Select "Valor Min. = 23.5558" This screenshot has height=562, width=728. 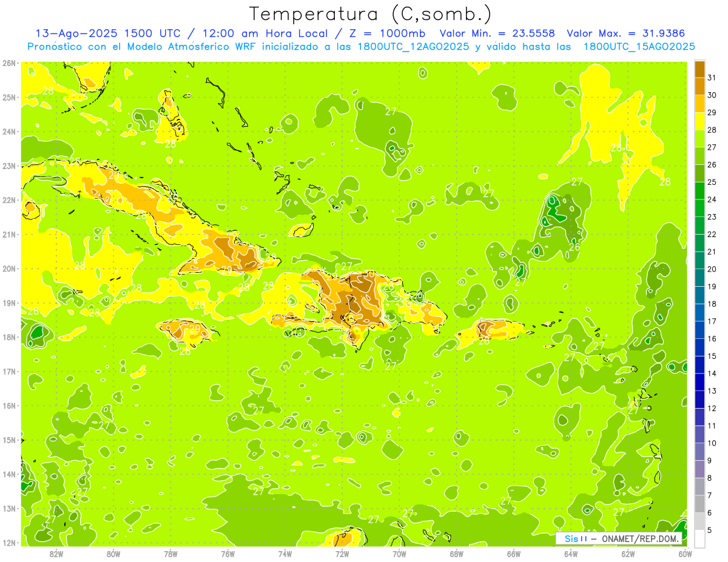click(x=497, y=33)
